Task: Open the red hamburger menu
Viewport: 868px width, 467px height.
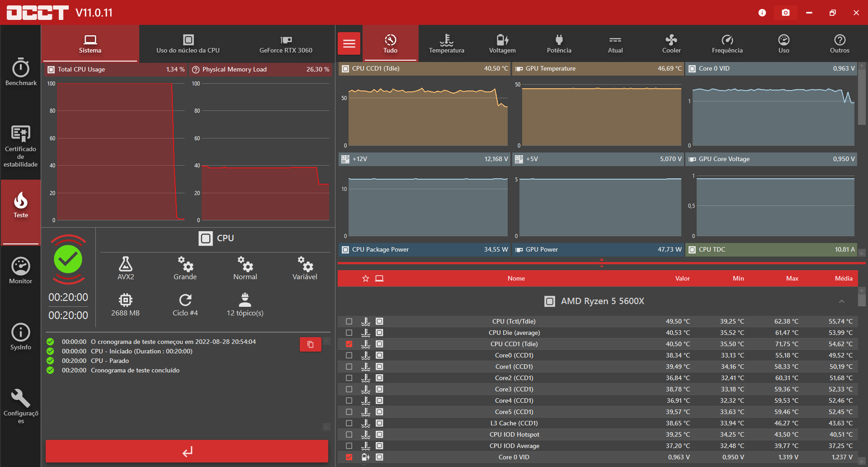Action: click(x=349, y=43)
